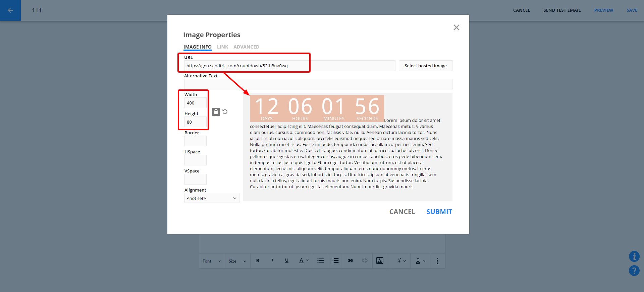
Task: Open the Size dropdown
Action: 237,261
